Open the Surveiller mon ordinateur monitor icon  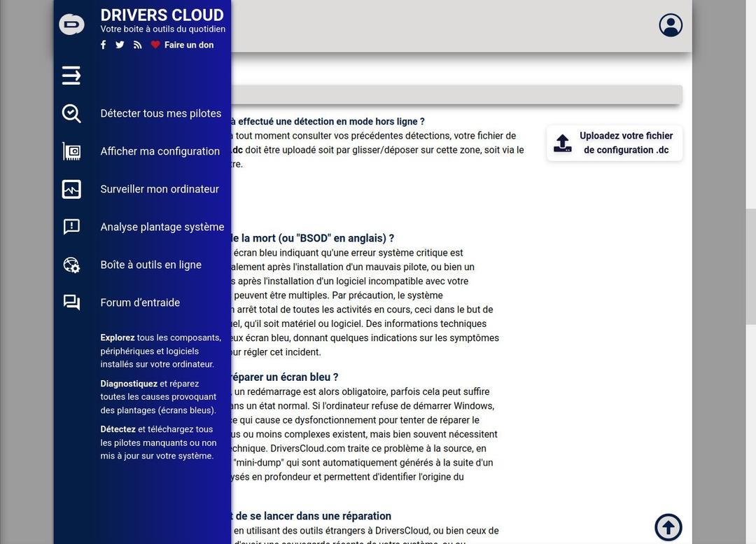click(71, 188)
